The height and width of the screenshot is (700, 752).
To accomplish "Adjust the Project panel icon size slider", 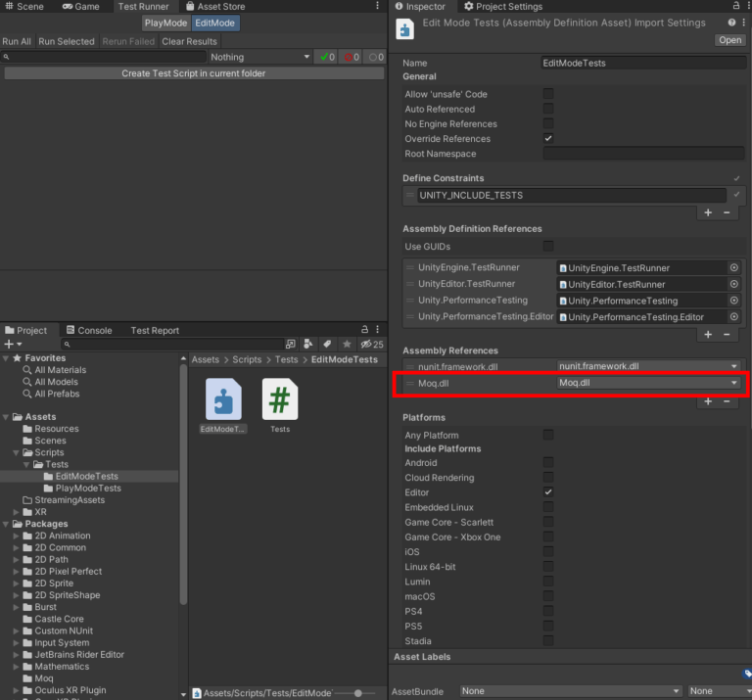I will [357, 692].
